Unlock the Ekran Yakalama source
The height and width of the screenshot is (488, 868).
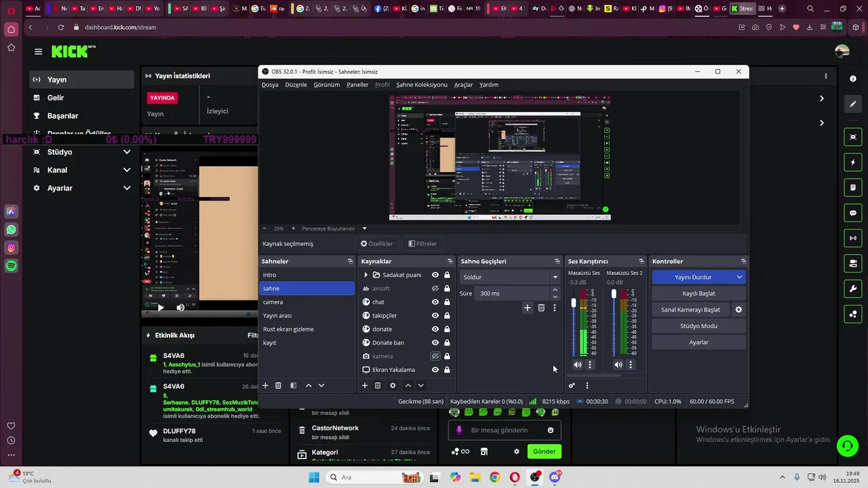coord(447,370)
